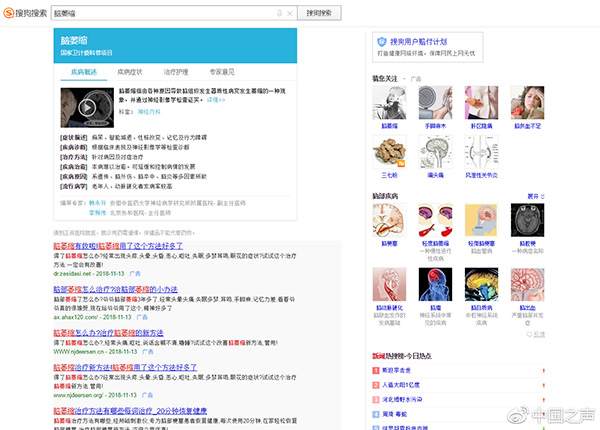This screenshot has height=430, width=600.
Task: Open the first ad result titled 脑萎缩有救啦
Action: [x=118, y=246]
